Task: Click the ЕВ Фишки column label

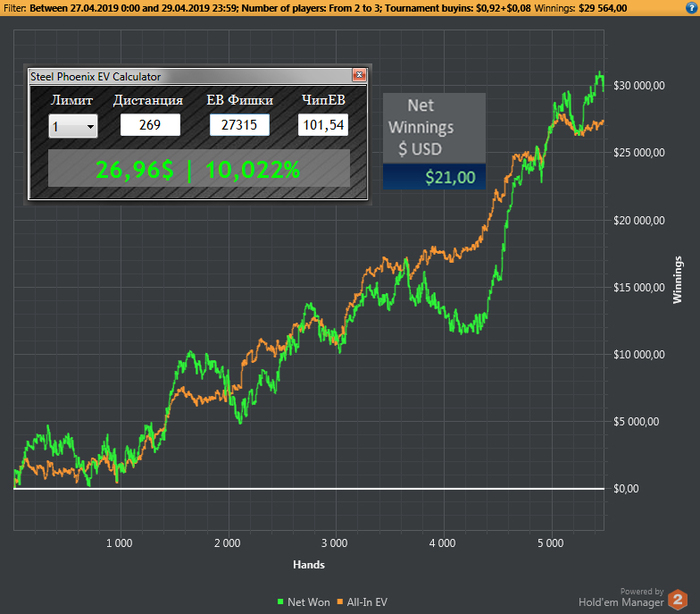Action: tap(240, 100)
